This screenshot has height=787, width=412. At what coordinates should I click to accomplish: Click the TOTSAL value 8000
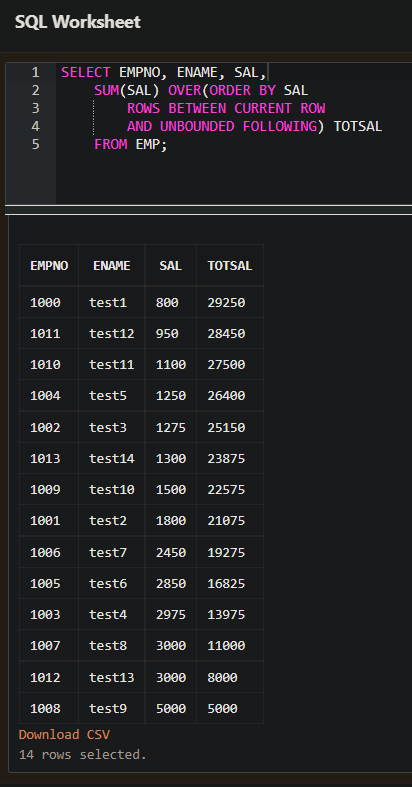[230, 677]
